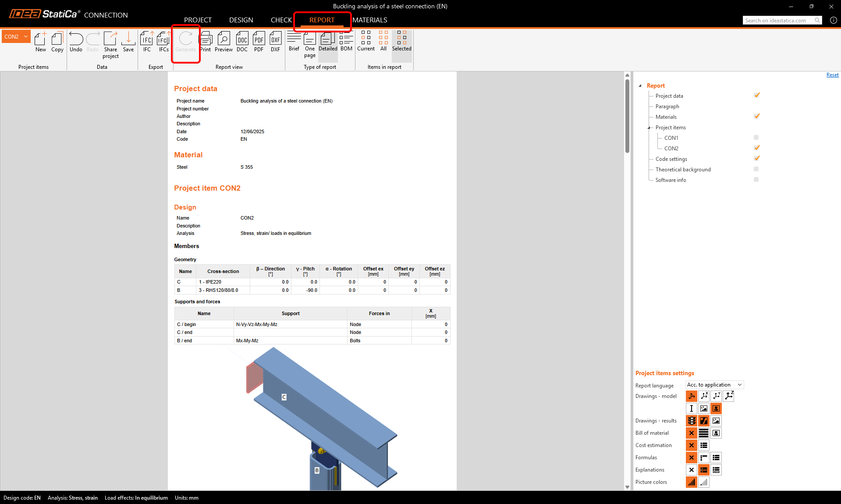
Task: Open the CON2 project item dropdown
Action: coord(16,36)
